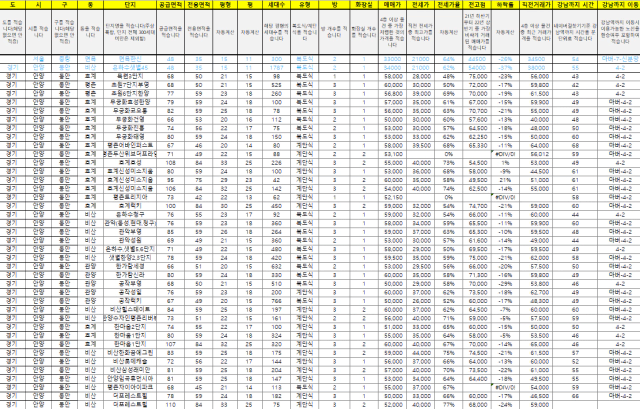The height and width of the screenshot is (409, 640).
Task: Click the 전고점 header cell
Action: point(477,5)
